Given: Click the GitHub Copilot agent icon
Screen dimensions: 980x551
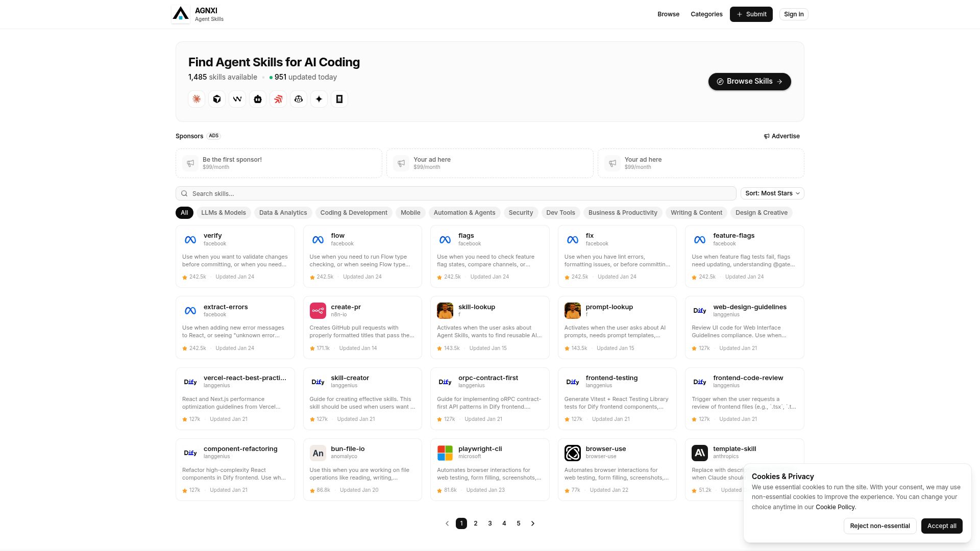Looking at the screenshot, I should [299, 99].
